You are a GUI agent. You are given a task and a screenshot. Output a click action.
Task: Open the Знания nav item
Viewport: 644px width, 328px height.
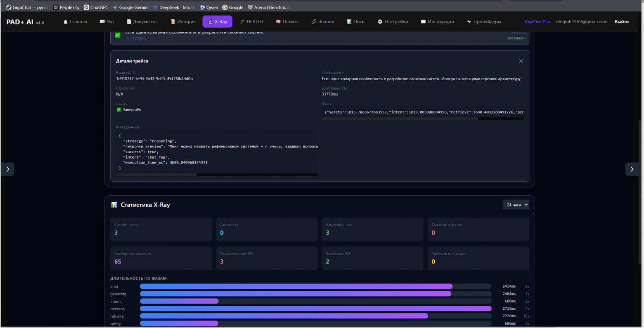point(322,21)
